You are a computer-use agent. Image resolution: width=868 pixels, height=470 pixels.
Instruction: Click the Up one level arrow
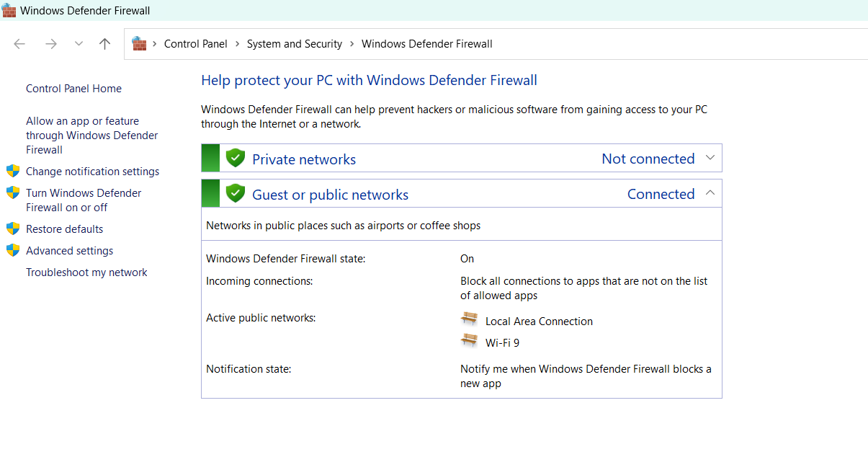104,44
